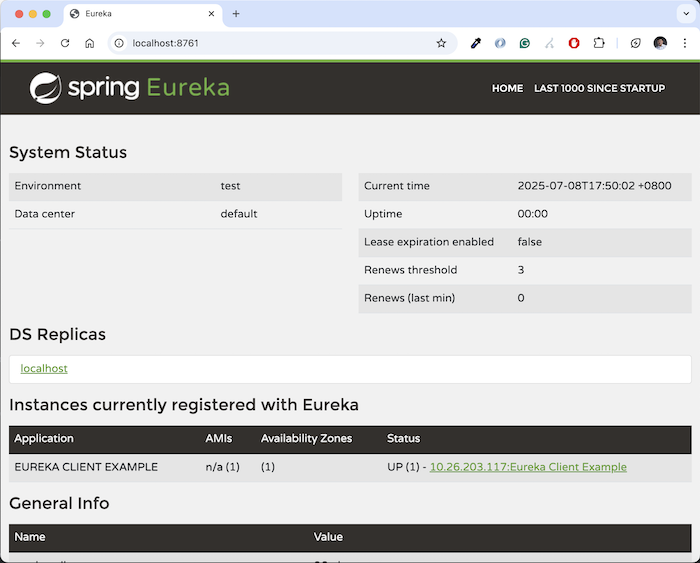This screenshot has height=563, width=700.
Task: Select the Eureka browser tab
Action: (x=142, y=14)
